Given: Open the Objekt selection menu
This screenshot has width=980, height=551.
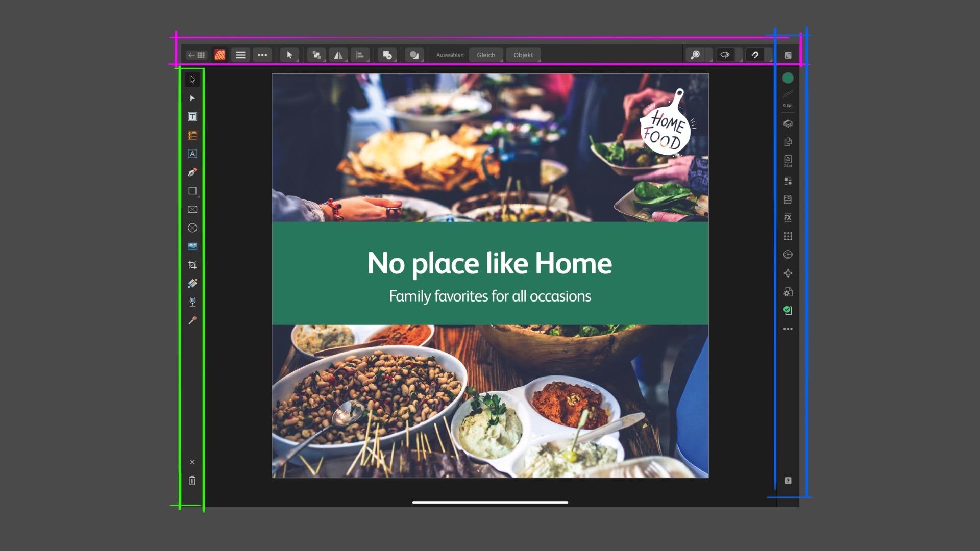Looking at the screenshot, I should (523, 55).
